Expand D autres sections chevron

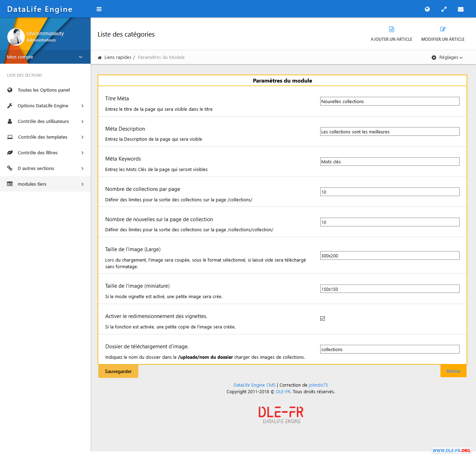(x=83, y=168)
